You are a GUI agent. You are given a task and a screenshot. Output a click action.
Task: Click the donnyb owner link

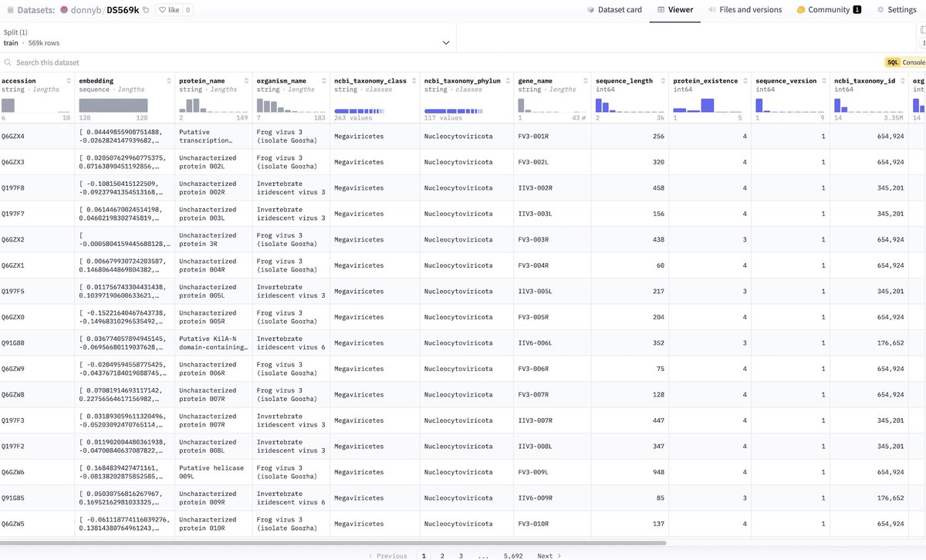86,10
